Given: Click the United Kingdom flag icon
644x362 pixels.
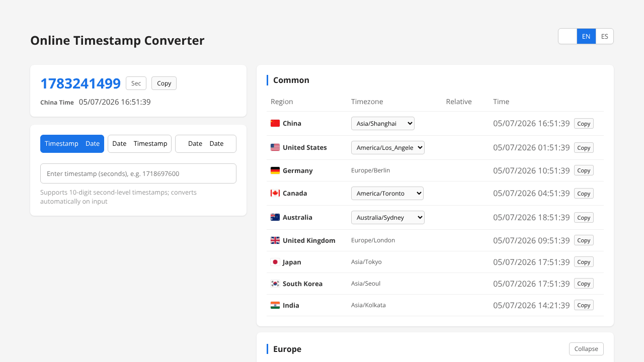Looking at the screenshot, I should (275, 240).
